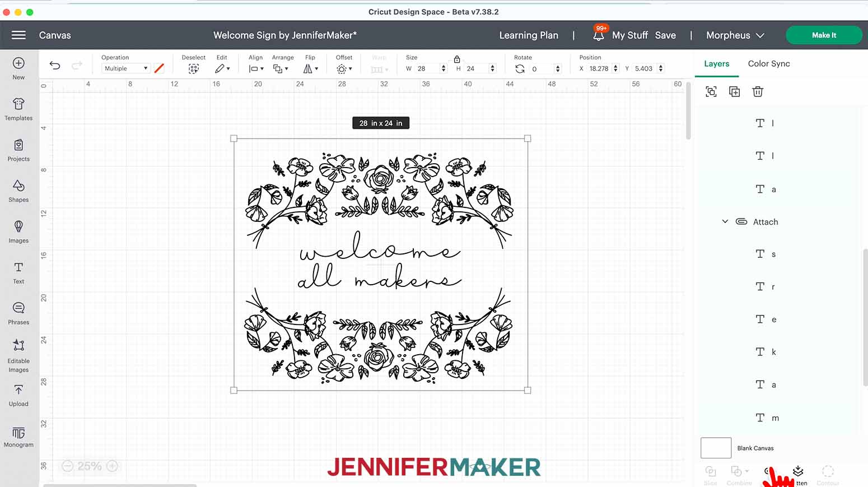Open the Offset dropdown

[x=344, y=68]
